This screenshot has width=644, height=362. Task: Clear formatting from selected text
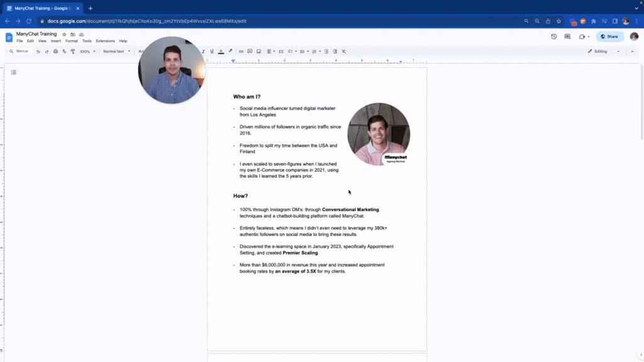point(344,52)
